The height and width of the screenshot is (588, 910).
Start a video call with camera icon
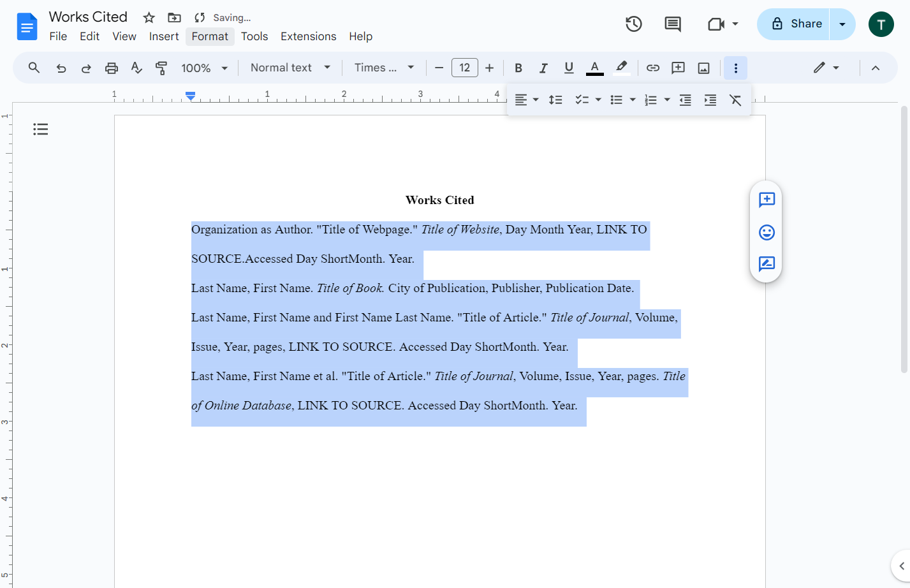point(717,24)
